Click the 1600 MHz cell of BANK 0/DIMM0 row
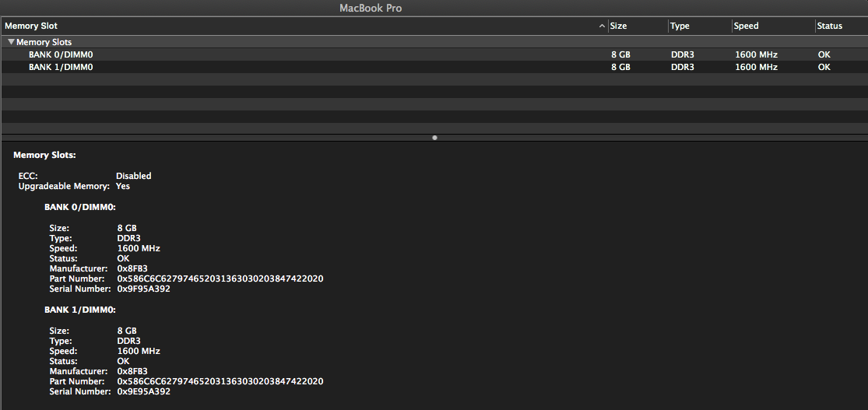The width and height of the screenshot is (868, 410). pyautogui.click(x=756, y=54)
